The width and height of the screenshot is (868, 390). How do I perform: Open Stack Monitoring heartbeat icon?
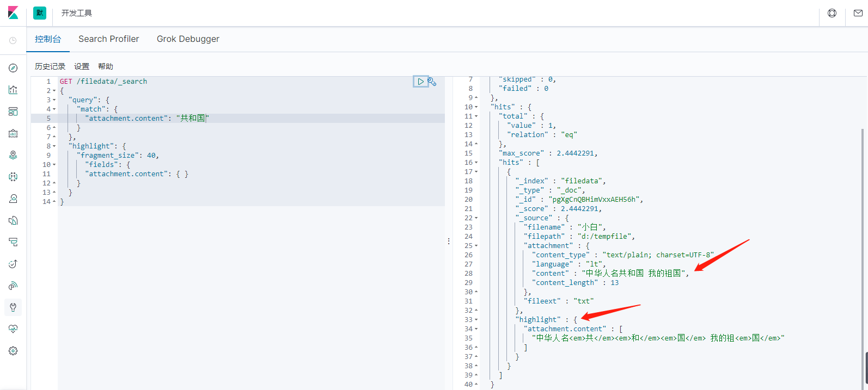coord(13,329)
